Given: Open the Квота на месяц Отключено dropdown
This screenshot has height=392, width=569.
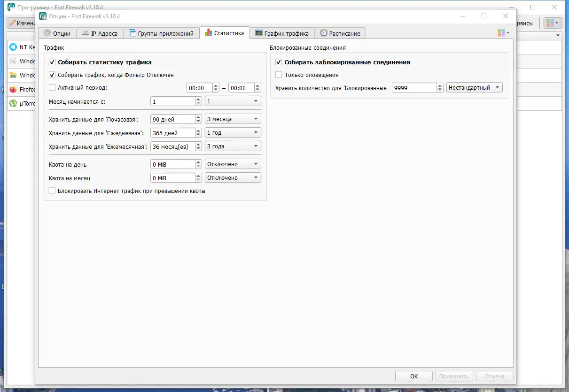Looking at the screenshot, I should [233, 178].
